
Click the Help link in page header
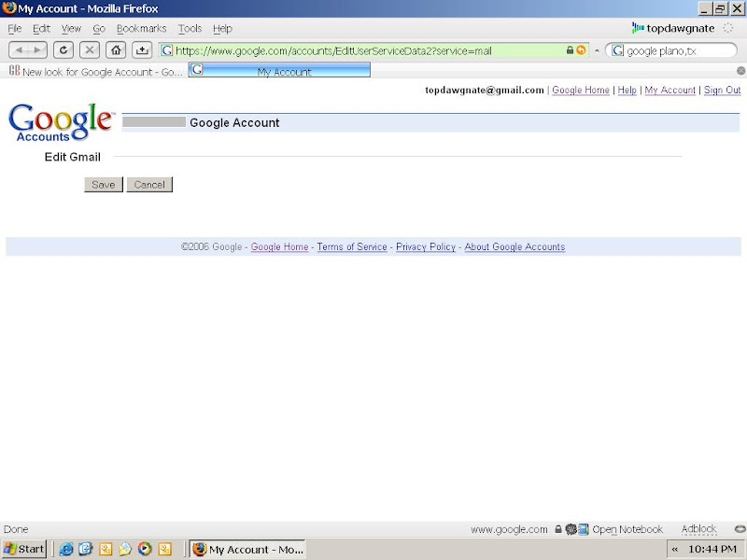coord(627,90)
